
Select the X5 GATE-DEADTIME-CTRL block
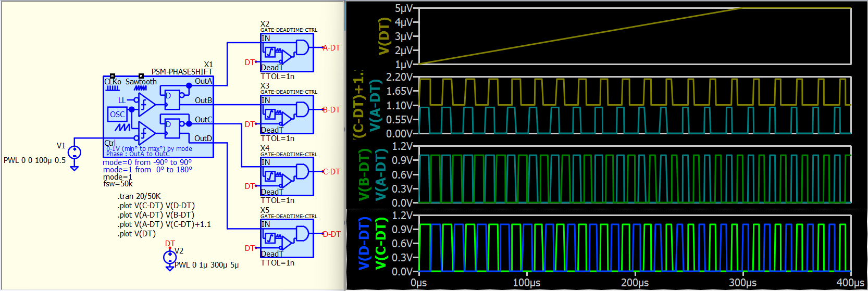[x=287, y=238]
